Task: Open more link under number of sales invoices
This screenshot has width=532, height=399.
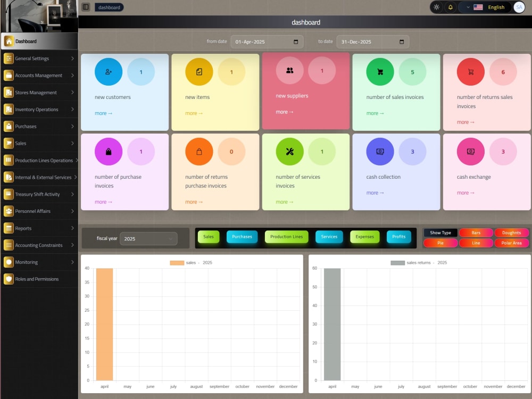Action: pyautogui.click(x=375, y=113)
